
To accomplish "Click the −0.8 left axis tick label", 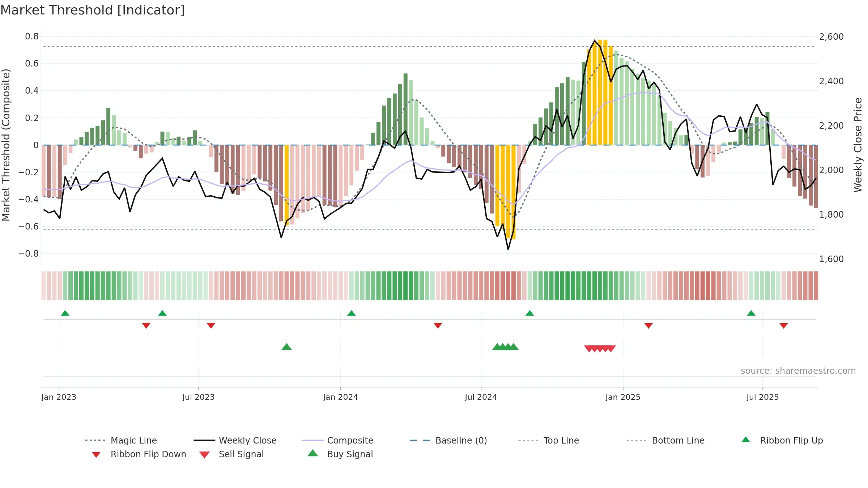I will tap(29, 254).
